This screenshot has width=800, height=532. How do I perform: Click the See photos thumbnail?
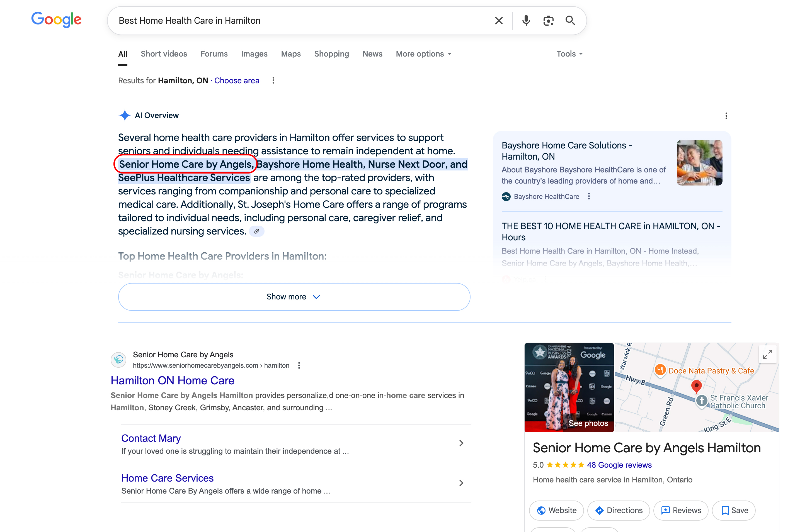[x=569, y=387]
